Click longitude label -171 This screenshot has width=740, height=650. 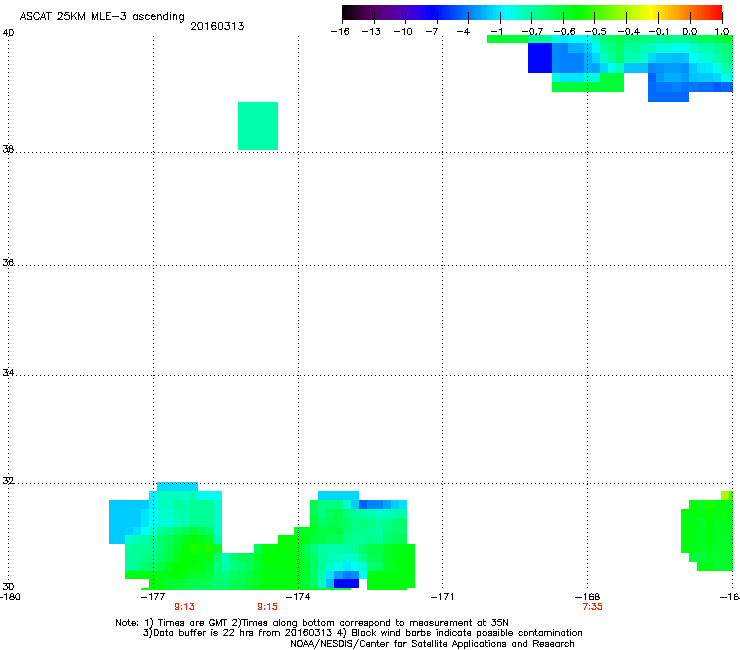pos(442,597)
